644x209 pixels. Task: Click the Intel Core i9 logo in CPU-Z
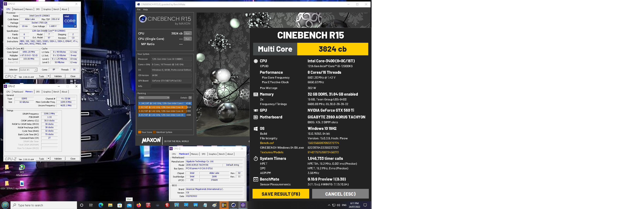pyautogui.click(x=70, y=21)
